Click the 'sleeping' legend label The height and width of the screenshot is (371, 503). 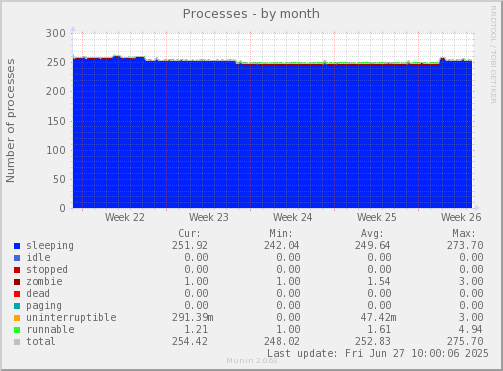click(x=50, y=246)
